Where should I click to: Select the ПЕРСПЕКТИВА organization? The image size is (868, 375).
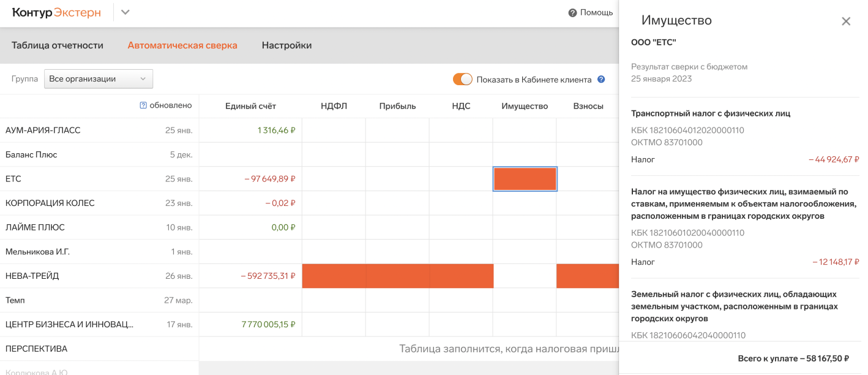[x=99, y=349]
